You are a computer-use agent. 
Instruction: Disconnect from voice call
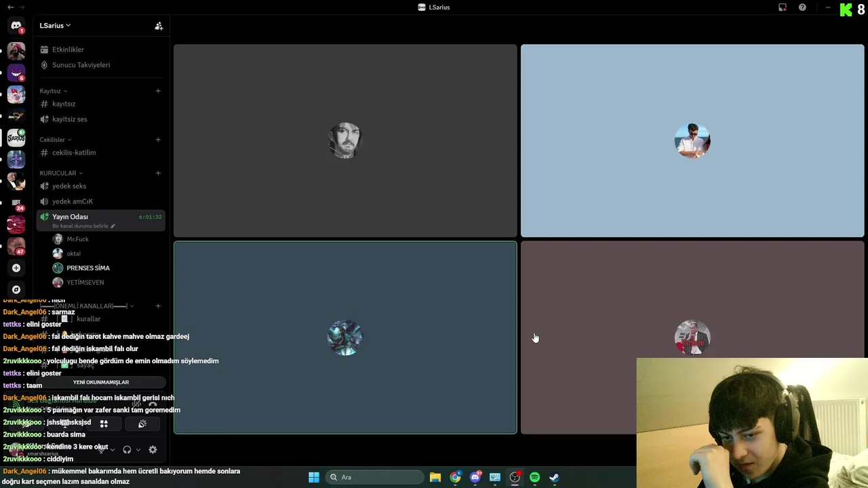click(153, 404)
